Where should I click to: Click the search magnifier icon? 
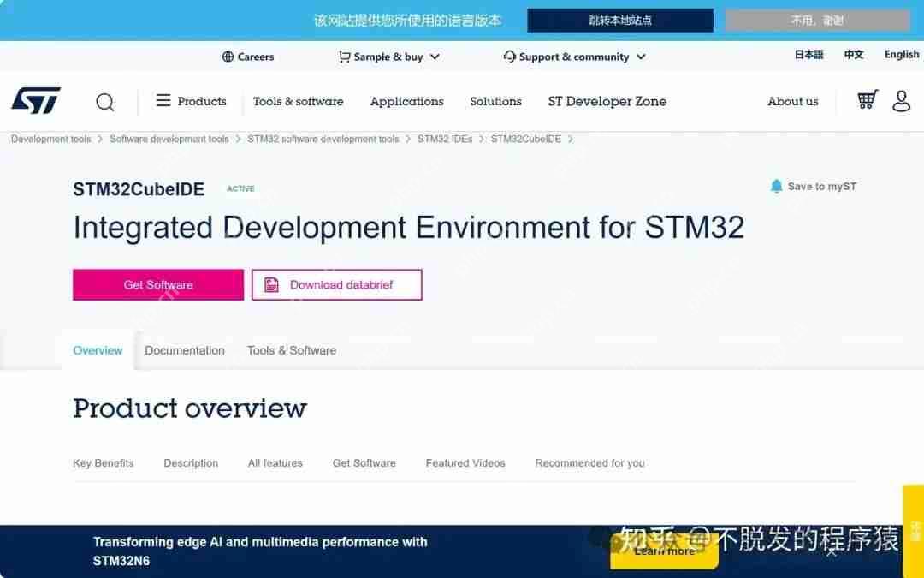click(105, 102)
